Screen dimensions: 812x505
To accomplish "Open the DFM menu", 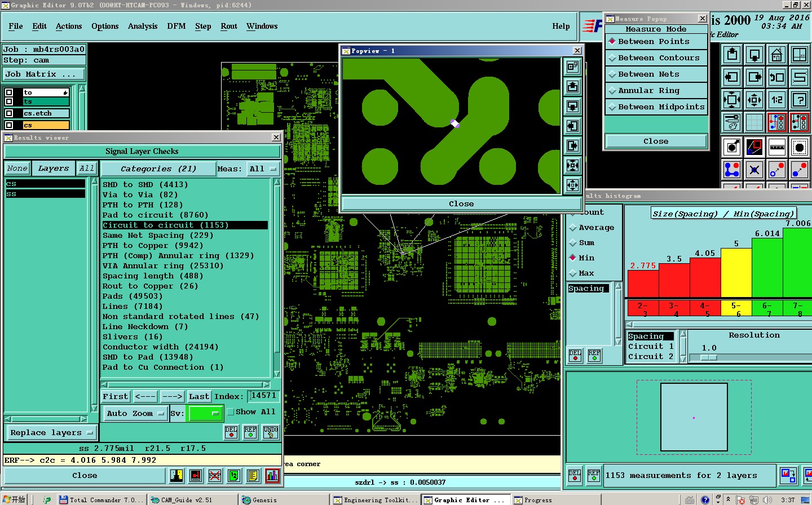I will (176, 26).
